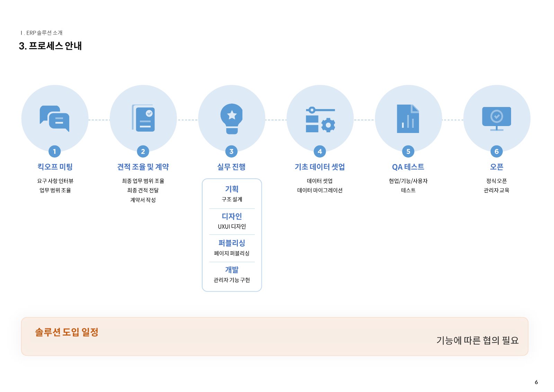Click the '데이터 마이그레이션' text
554x392 pixels.
tap(320, 190)
